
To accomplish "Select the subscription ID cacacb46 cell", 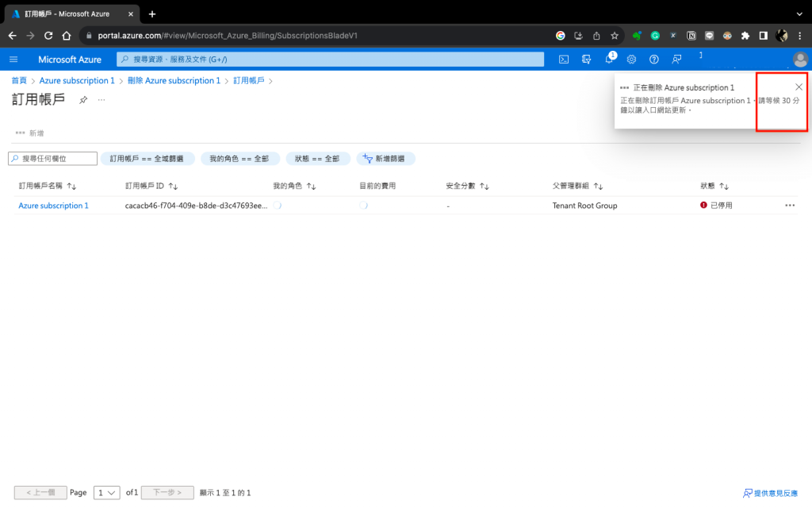I will click(196, 206).
